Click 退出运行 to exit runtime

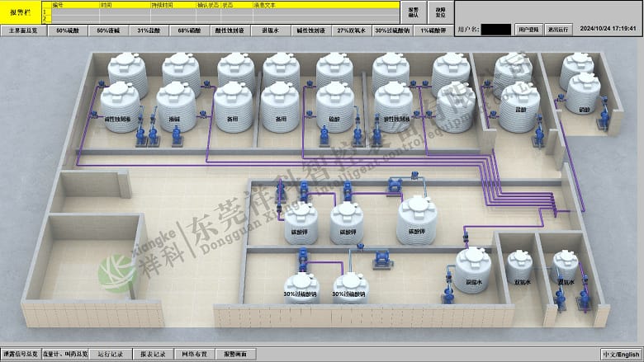coord(558,29)
